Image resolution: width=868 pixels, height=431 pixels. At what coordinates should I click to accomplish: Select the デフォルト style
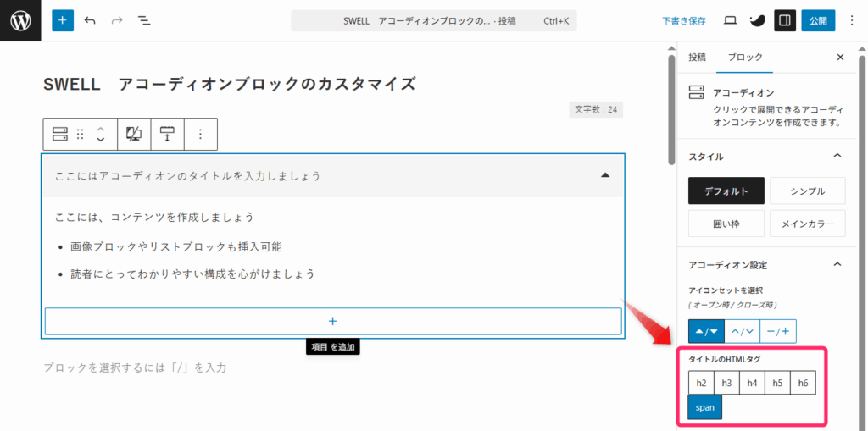726,191
